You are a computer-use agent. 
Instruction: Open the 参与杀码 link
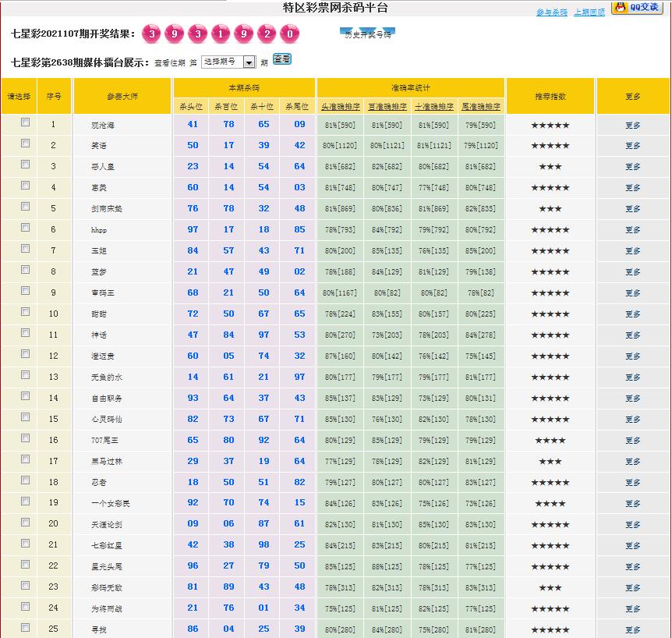[552, 12]
